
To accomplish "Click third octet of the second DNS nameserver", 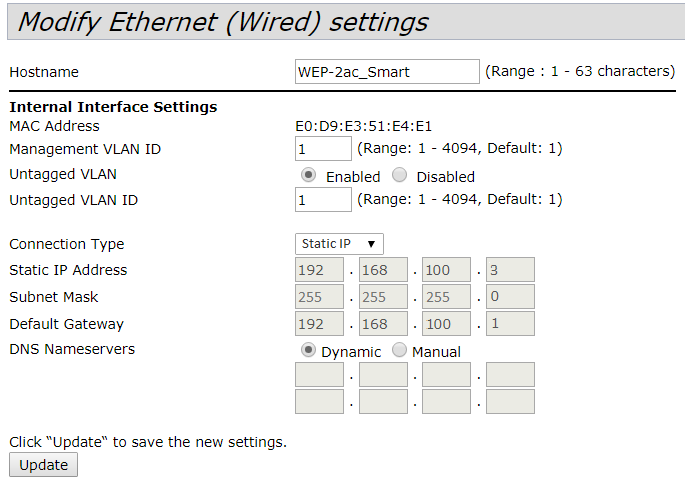I will (x=446, y=401).
